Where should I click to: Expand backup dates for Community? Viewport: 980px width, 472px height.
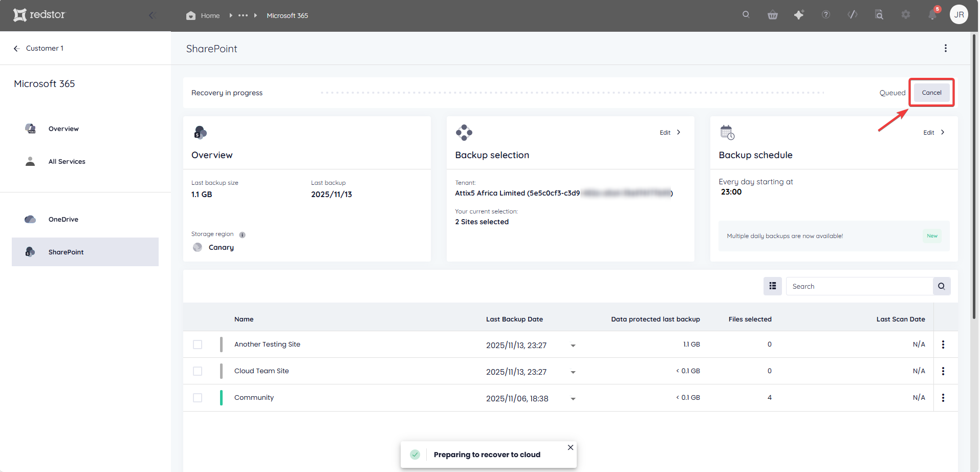pyautogui.click(x=573, y=399)
